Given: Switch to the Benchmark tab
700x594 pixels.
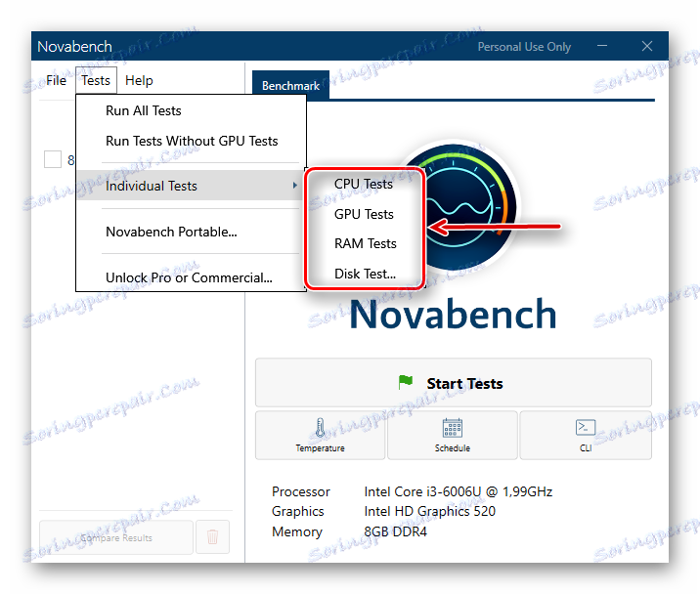Looking at the screenshot, I should tap(290, 85).
